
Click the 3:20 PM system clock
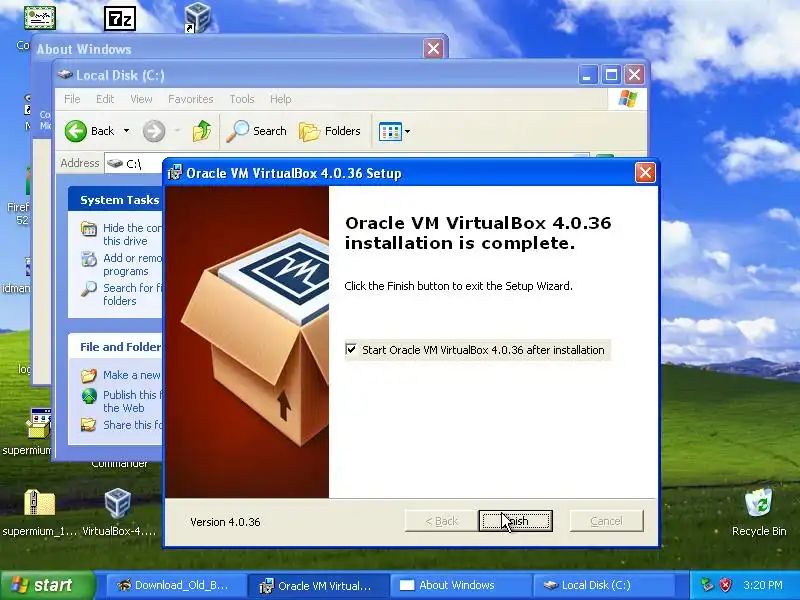(x=763, y=585)
